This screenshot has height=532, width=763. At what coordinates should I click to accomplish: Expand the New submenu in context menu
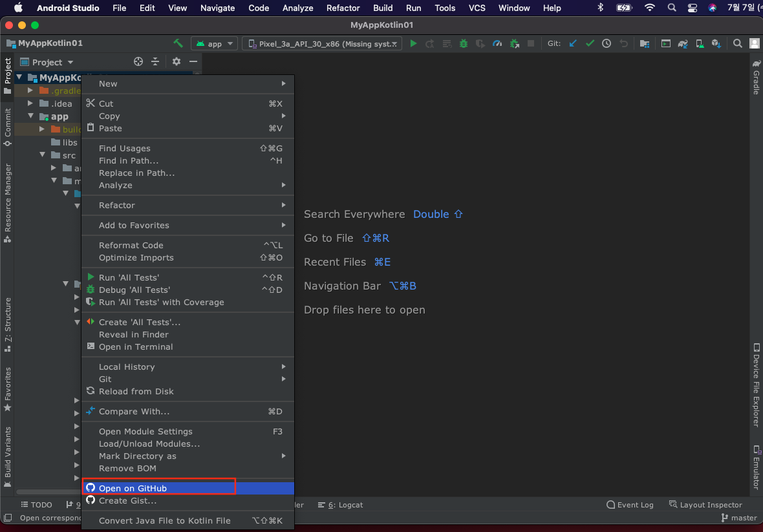188,83
